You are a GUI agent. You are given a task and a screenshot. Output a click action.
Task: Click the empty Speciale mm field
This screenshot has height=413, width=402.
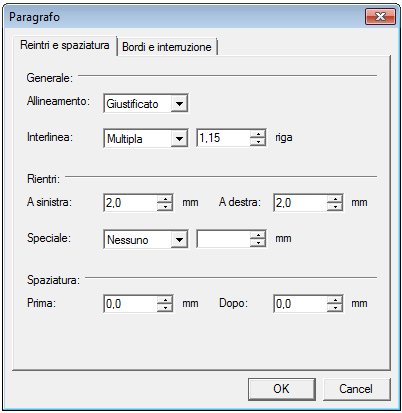[224, 239]
